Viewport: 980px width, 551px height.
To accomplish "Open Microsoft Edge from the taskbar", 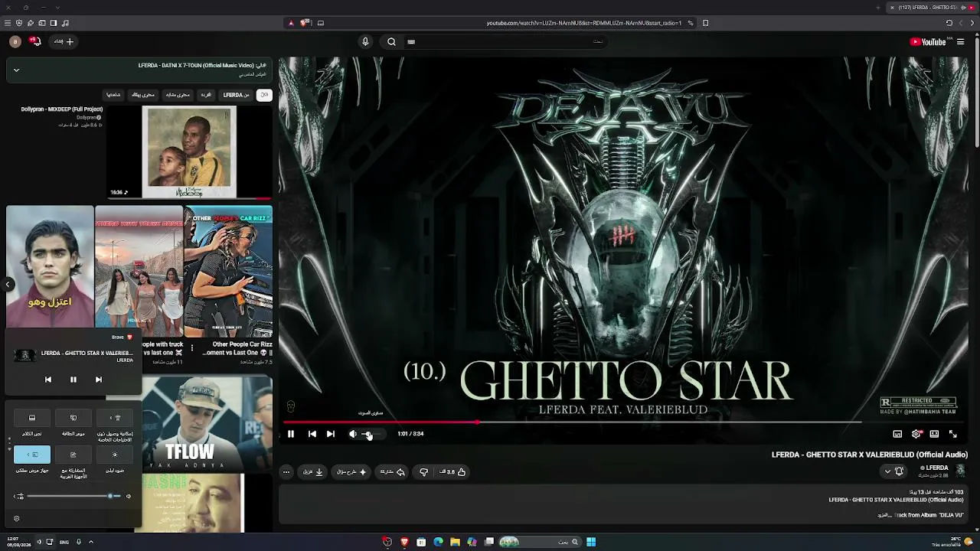I will click(438, 542).
